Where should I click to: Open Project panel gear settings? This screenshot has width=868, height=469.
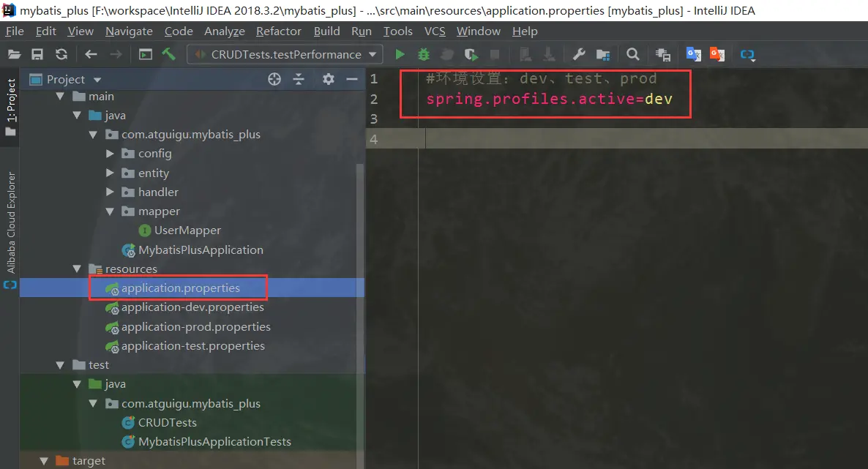click(x=329, y=79)
